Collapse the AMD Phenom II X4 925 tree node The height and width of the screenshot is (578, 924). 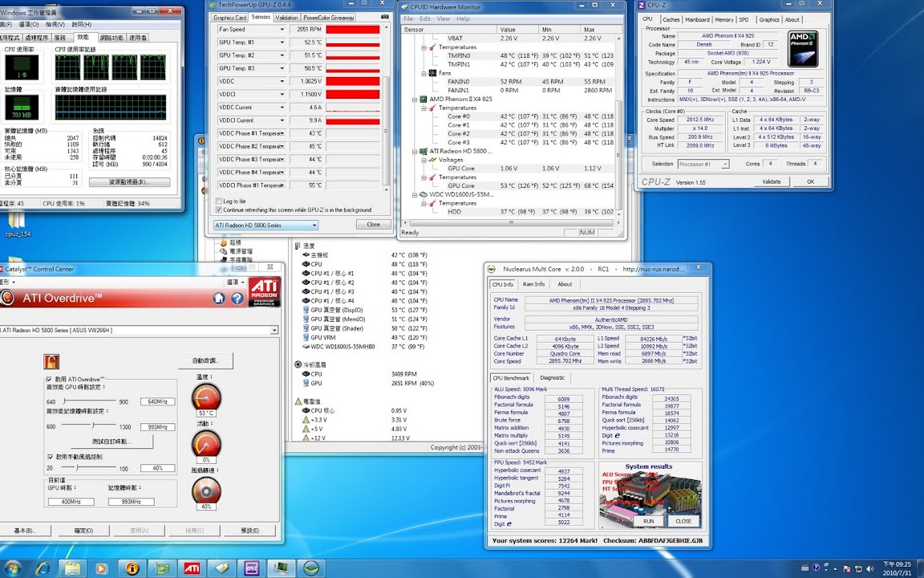click(x=415, y=99)
